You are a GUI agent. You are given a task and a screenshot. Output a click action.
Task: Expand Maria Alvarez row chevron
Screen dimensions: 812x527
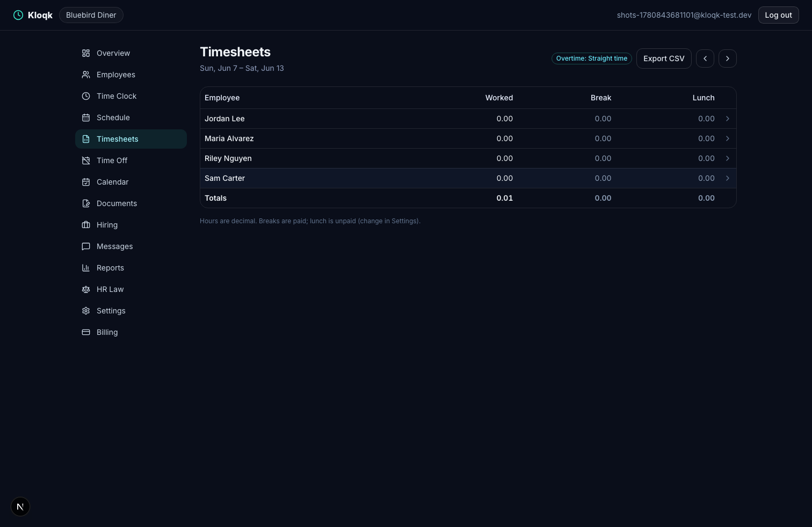(x=728, y=138)
